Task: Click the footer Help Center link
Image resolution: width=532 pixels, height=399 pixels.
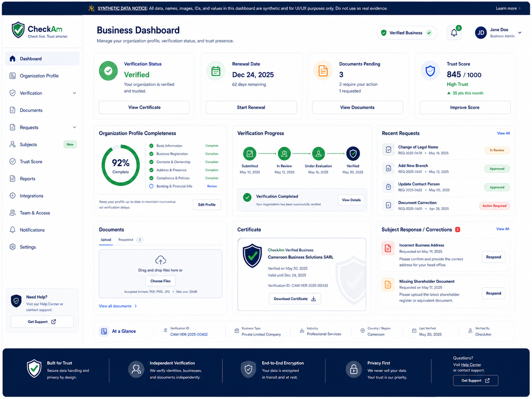Action: [x=471, y=365]
